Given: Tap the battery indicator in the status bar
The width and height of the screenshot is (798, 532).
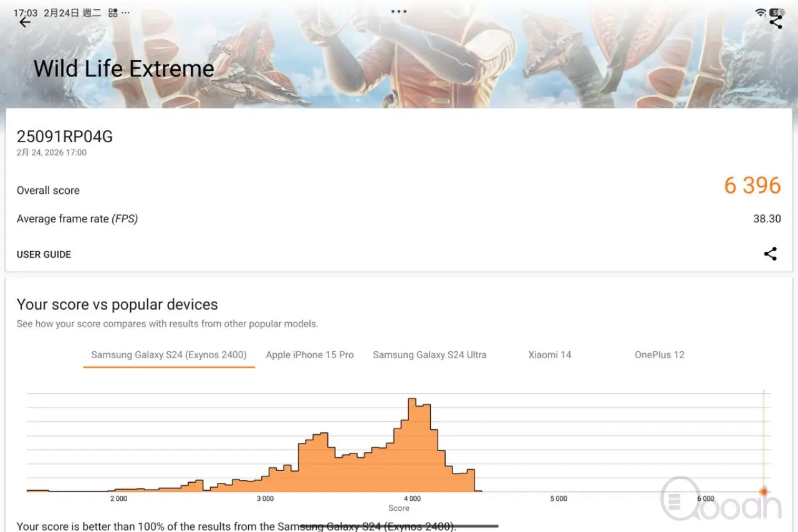Looking at the screenshot, I should pyautogui.click(x=776, y=12).
